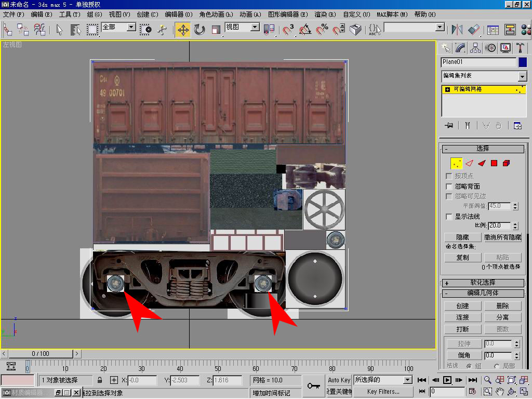The height and width of the screenshot is (399, 532).
Task: Open the 渲染(R) menu
Action: [x=325, y=15]
